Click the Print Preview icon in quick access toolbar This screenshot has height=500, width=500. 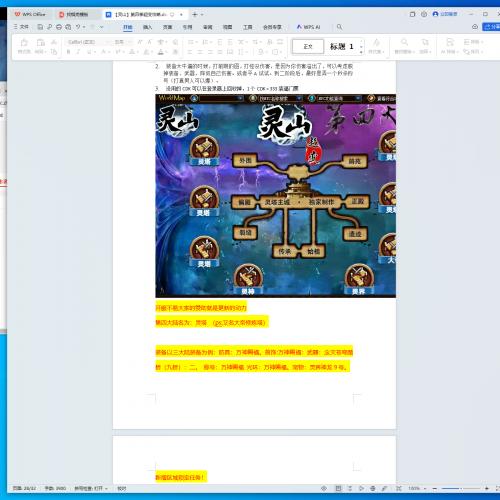(68, 27)
